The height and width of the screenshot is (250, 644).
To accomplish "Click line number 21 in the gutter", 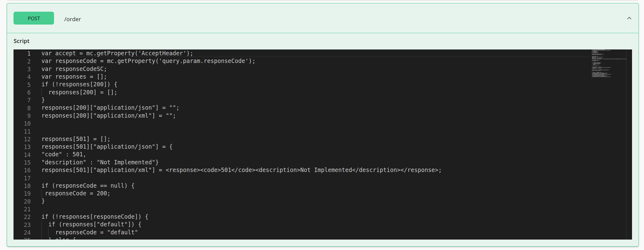I will [x=27, y=209].
